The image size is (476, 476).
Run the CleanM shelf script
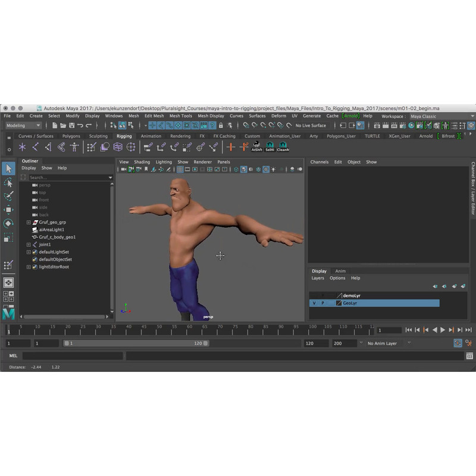283,146
